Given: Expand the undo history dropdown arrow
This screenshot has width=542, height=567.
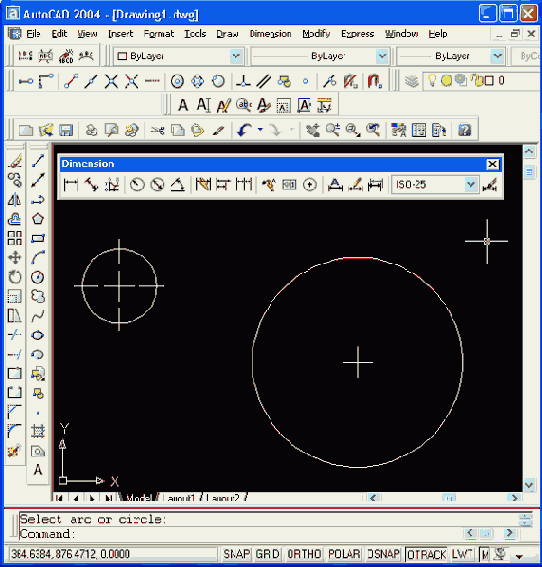Looking at the screenshot, I should coord(260,129).
